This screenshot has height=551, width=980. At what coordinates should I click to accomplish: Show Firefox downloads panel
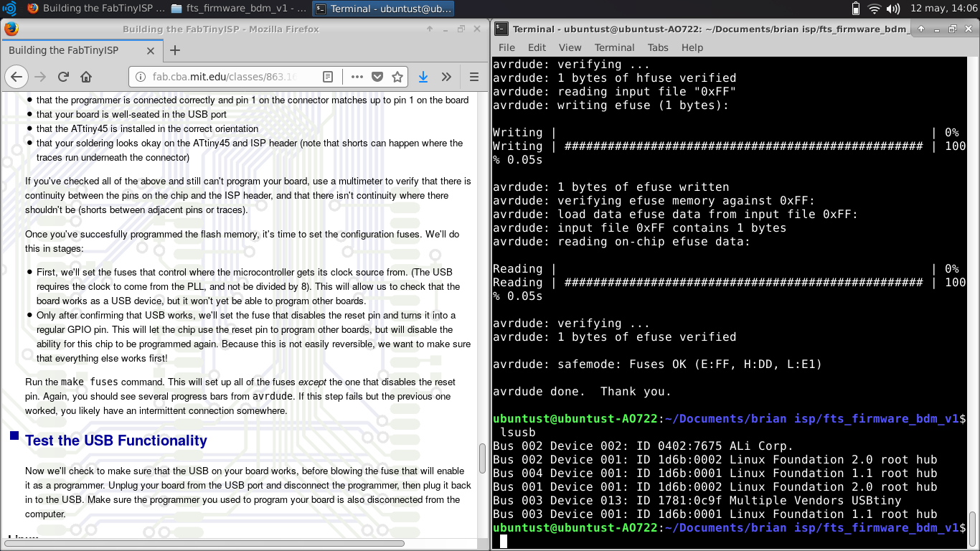pos(423,77)
